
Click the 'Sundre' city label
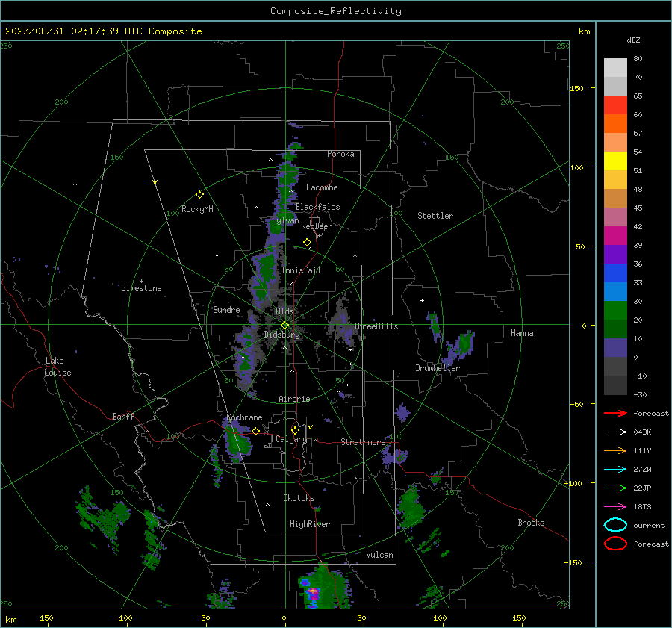point(226,310)
